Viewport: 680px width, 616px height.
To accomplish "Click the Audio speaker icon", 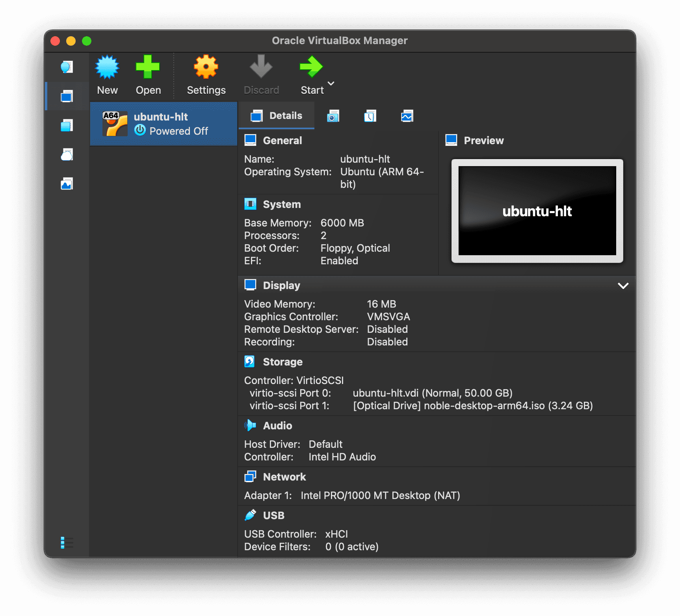I will (x=250, y=425).
